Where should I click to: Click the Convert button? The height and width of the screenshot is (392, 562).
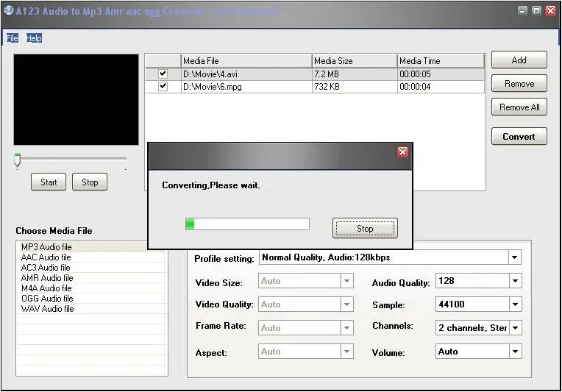[x=519, y=137]
